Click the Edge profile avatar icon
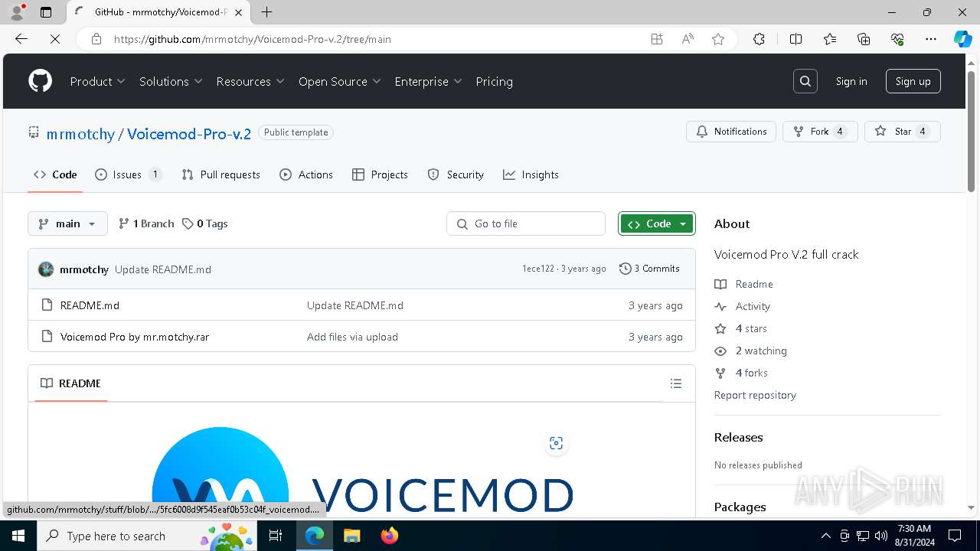Viewport: 980px width, 551px height. (17, 12)
